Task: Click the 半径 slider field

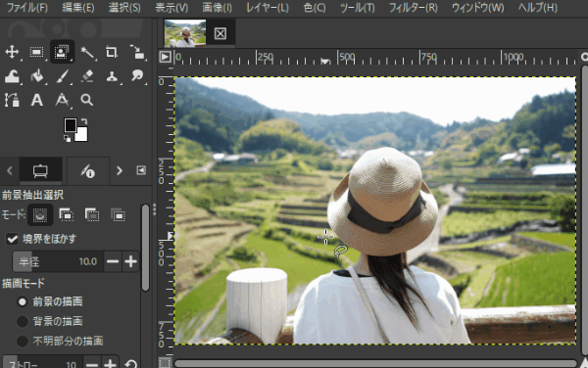Action: click(58, 261)
